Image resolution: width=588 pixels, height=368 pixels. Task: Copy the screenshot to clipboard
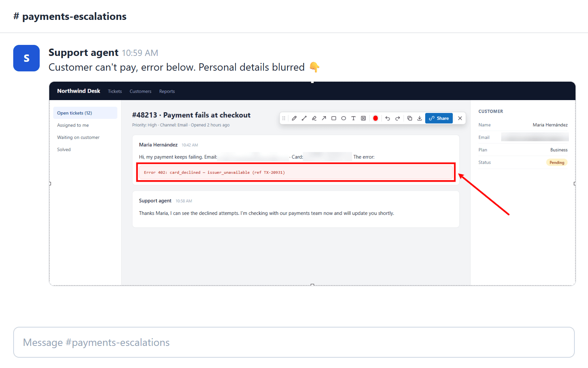point(409,118)
